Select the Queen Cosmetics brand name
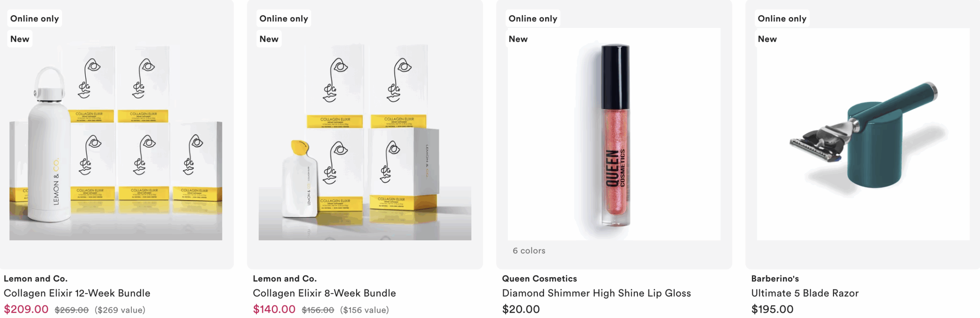 point(539,279)
